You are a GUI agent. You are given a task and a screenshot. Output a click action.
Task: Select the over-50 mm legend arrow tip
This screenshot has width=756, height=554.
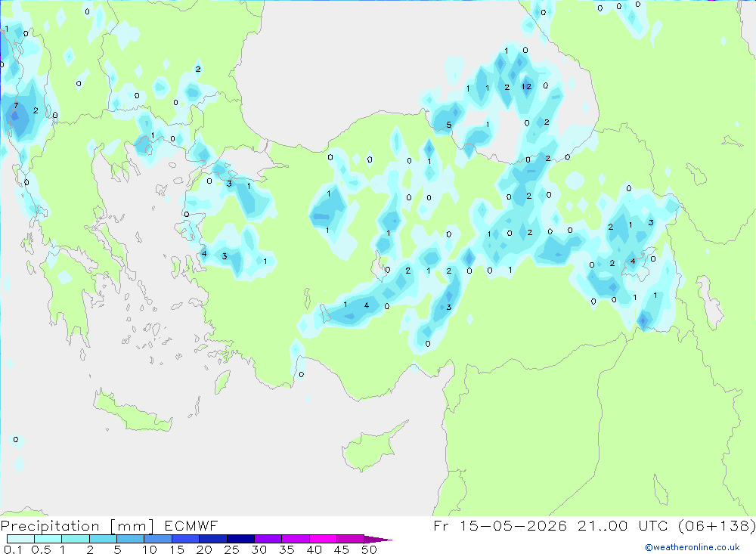[378, 540]
